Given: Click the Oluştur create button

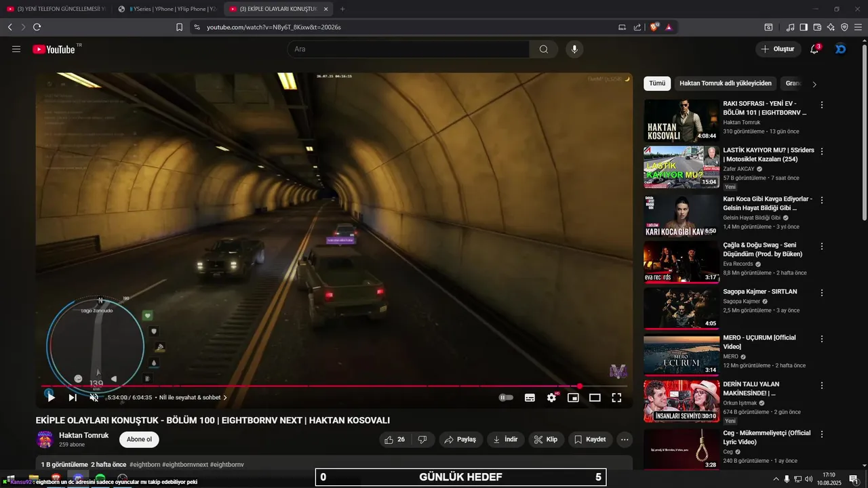Looking at the screenshot, I should 778,49.
